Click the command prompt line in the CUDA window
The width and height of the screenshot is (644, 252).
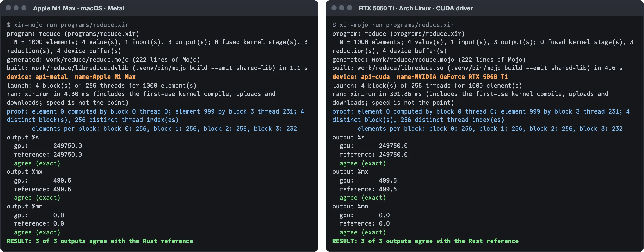tap(393, 25)
